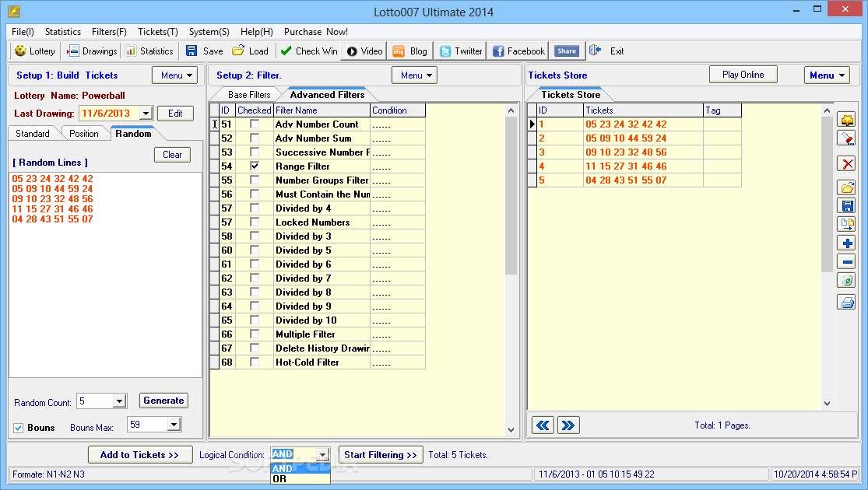
Task: Click the Edit button
Action: [175, 114]
